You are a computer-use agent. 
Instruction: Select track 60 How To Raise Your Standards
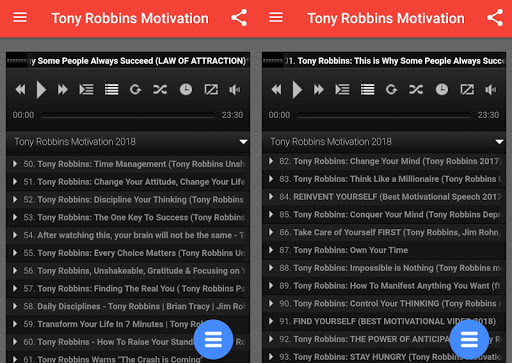coord(128,342)
